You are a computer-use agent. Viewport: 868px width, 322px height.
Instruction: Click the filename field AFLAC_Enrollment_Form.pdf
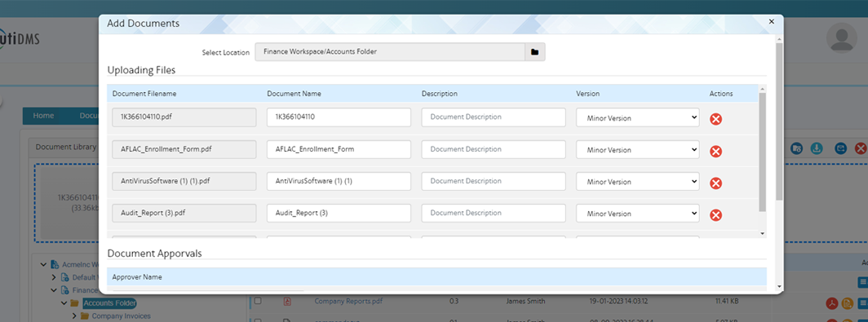tap(184, 149)
